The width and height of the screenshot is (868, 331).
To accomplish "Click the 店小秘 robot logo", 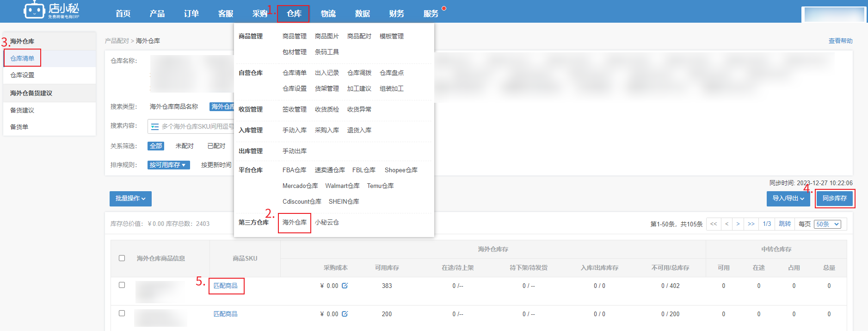I will click(x=35, y=10).
